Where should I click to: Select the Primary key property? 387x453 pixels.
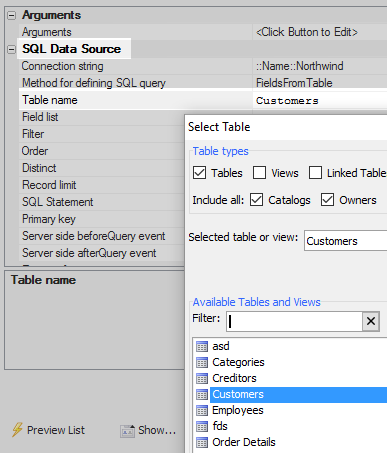coord(49,219)
